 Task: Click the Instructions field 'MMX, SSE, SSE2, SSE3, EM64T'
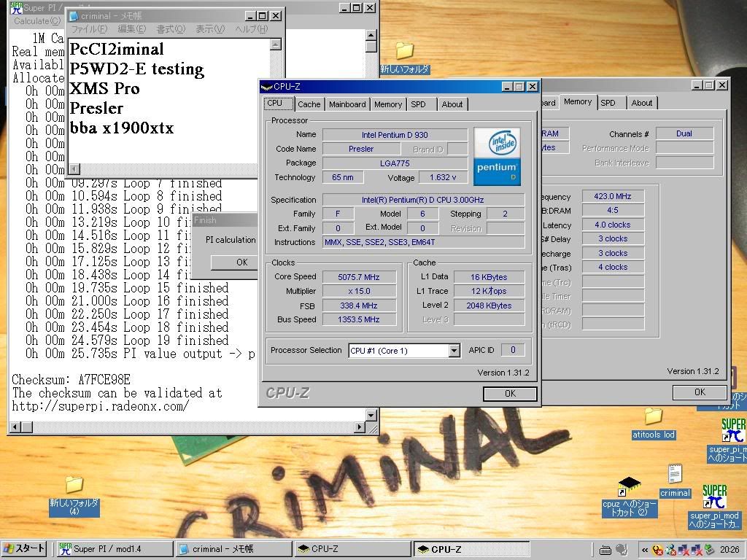[x=424, y=242]
